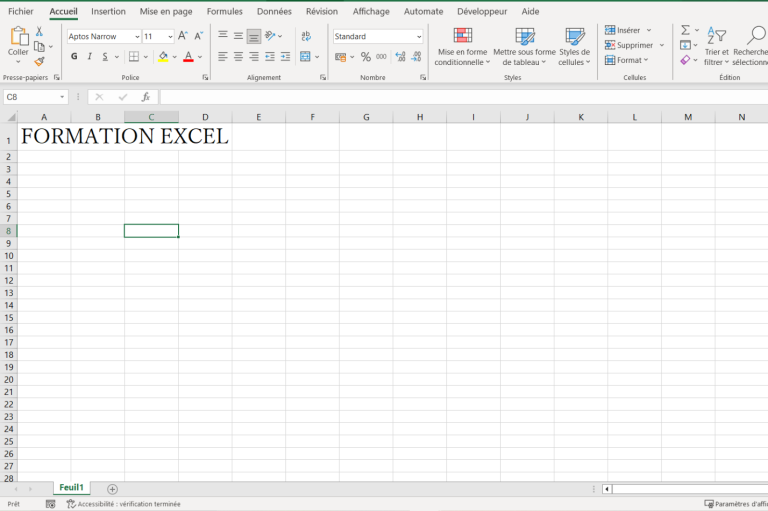Screen dimensions: 768x511
Task: Decrease font size with the small A icon
Action: click(x=198, y=36)
